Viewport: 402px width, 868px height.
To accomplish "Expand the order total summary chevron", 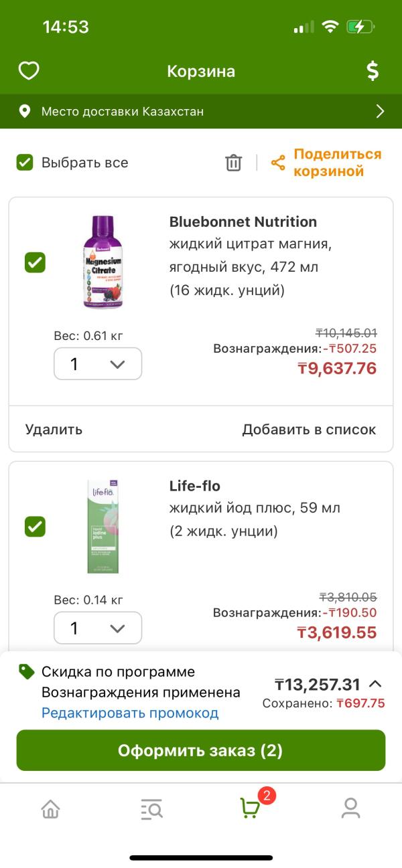I will pyautogui.click(x=375, y=684).
